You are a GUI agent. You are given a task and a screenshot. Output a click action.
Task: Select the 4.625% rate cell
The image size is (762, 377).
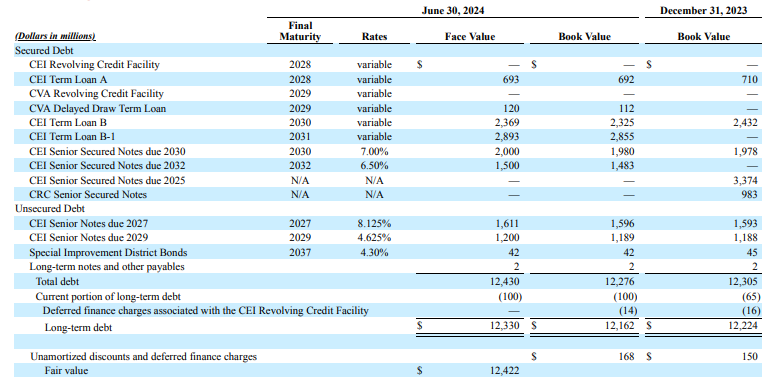pos(375,237)
